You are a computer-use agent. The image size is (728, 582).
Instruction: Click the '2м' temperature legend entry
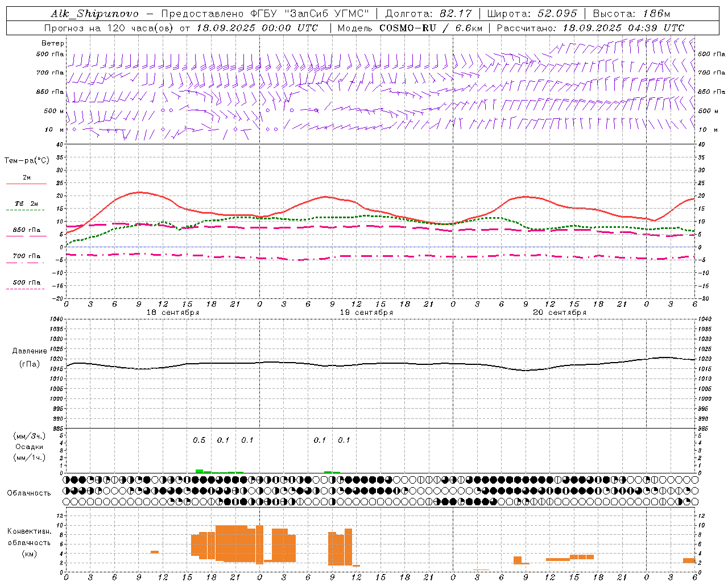coord(27,178)
